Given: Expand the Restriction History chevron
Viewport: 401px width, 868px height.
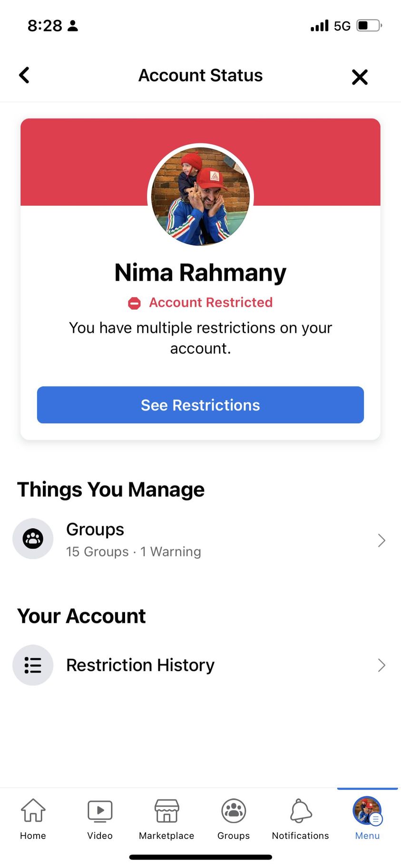Looking at the screenshot, I should [x=381, y=665].
